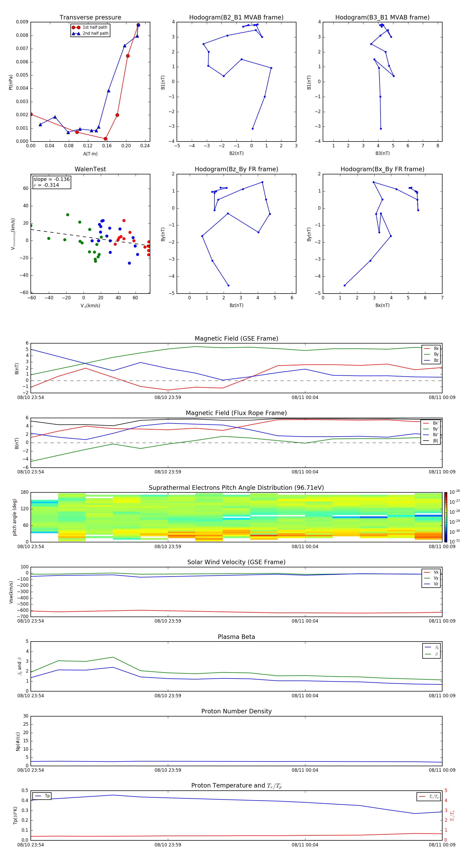The width and height of the screenshot is (473, 868).
Task: Click the 'Pt(nPa)' y-axis label
Action: [x=11, y=82]
